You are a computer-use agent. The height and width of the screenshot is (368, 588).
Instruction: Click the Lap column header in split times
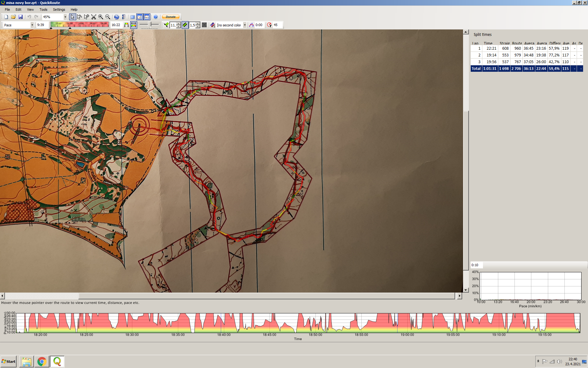click(476, 43)
